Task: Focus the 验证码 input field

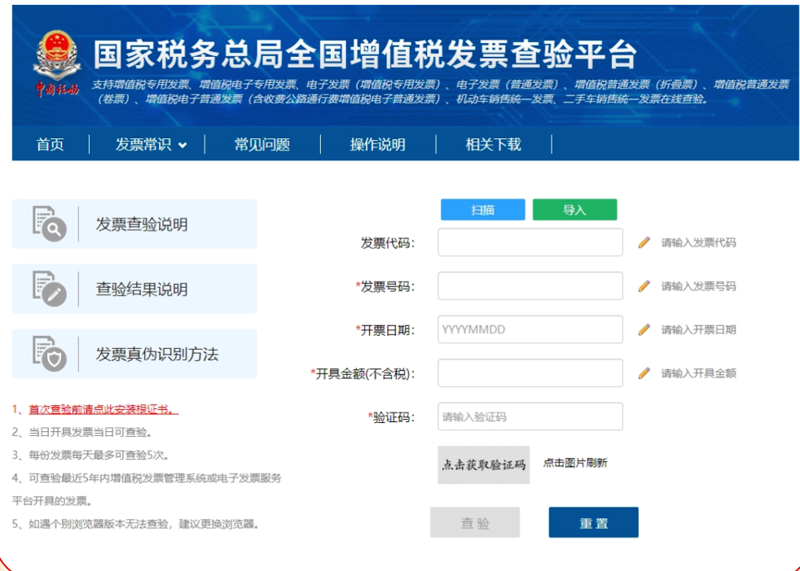Action: click(x=530, y=416)
